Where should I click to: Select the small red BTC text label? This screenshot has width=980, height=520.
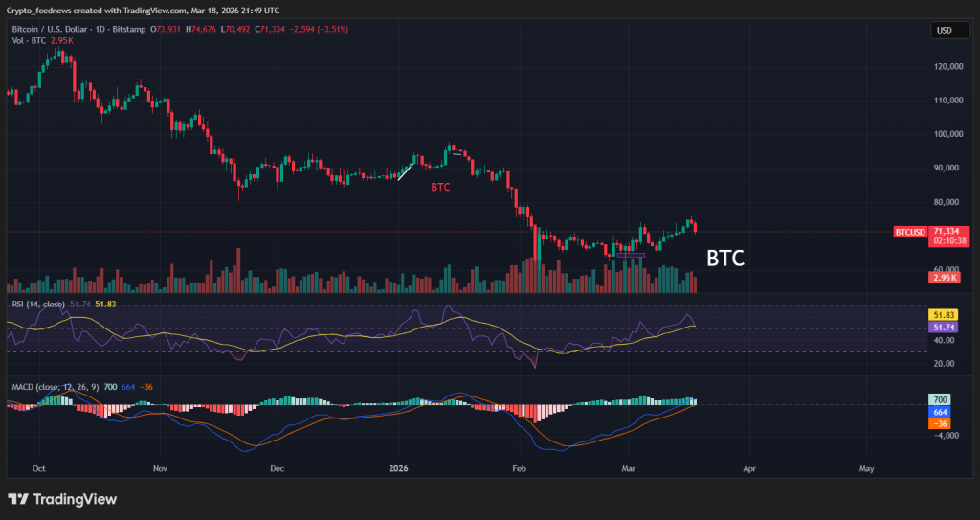(440, 188)
